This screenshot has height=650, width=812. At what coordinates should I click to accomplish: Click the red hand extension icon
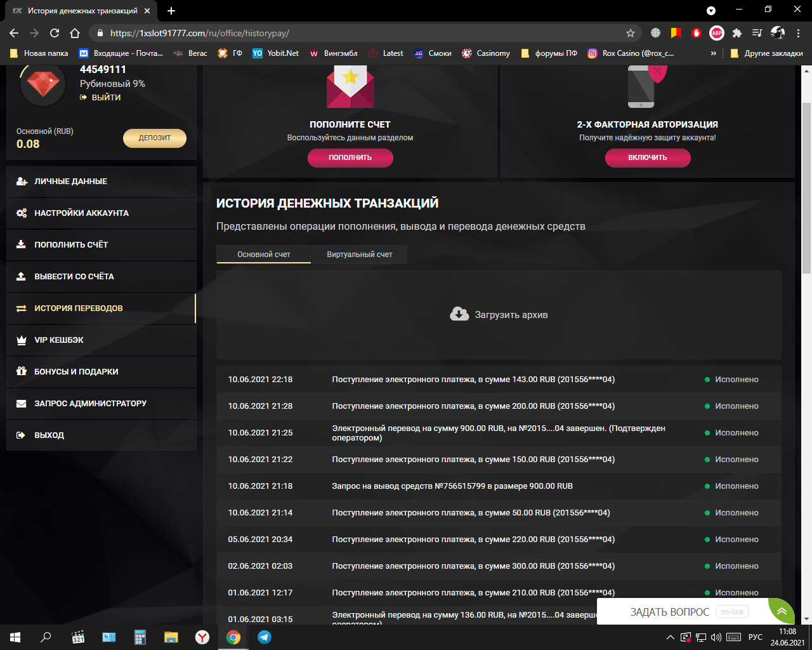click(697, 33)
